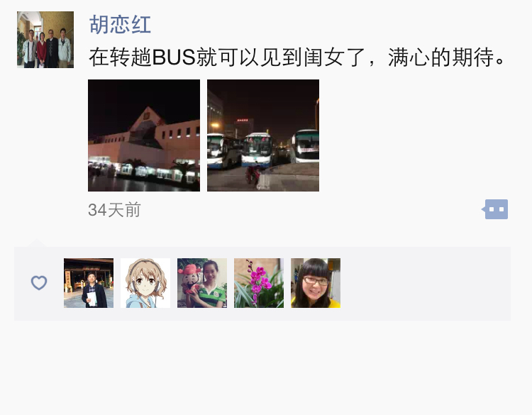Tap the woman in green striped jersey avatar
Image resolution: width=532 pixels, height=415 pixels.
(202, 283)
